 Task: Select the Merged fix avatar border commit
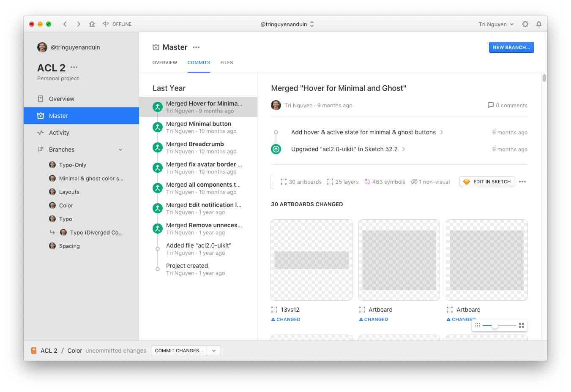pyautogui.click(x=198, y=168)
